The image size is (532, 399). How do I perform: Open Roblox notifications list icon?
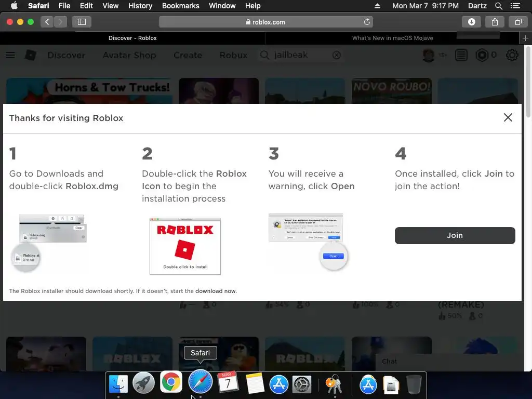click(x=461, y=55)
